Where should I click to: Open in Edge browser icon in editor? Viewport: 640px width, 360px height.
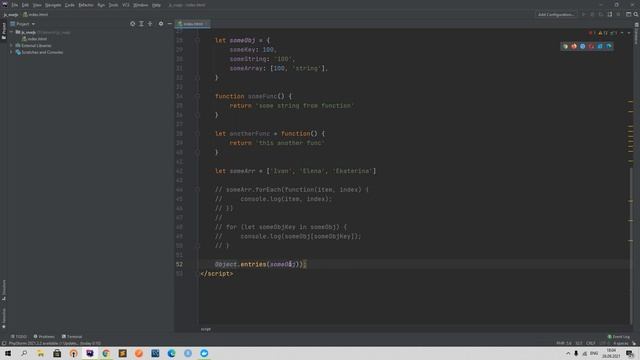tap(609, 46)
